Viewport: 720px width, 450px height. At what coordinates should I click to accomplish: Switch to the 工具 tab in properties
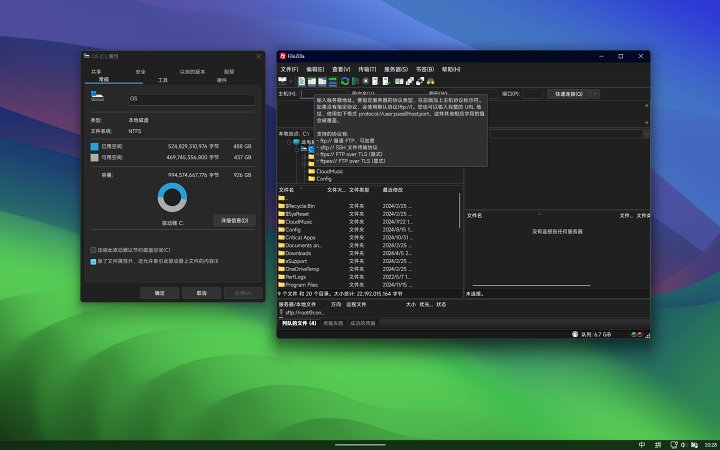point(162,79)
